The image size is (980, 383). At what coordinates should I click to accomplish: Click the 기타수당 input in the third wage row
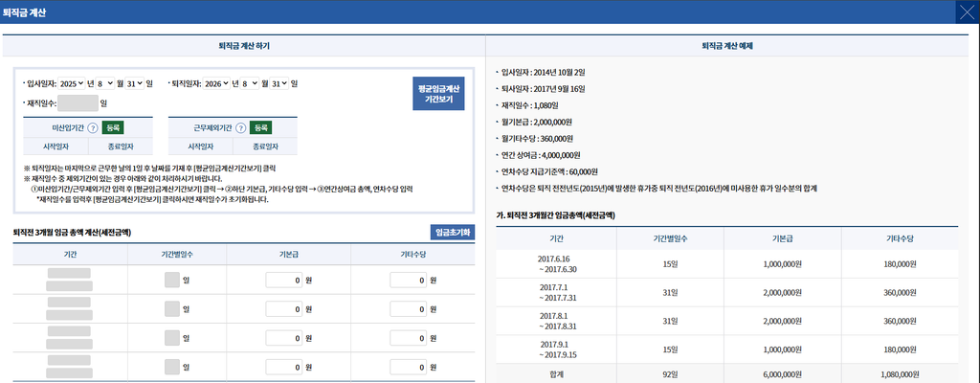click(x=409, y=338)
